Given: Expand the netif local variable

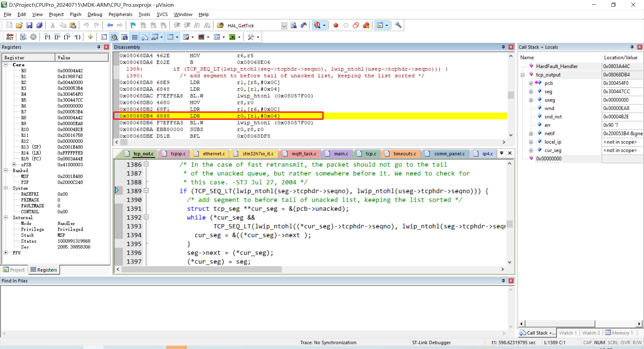Looking at the screenshot, I should tap(531, 134).
